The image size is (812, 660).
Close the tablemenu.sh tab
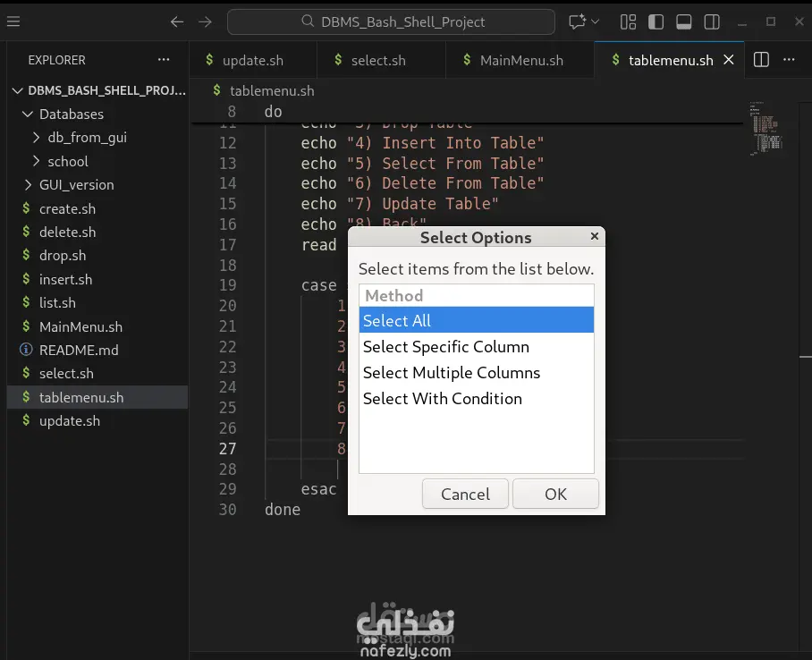(729, 60)
